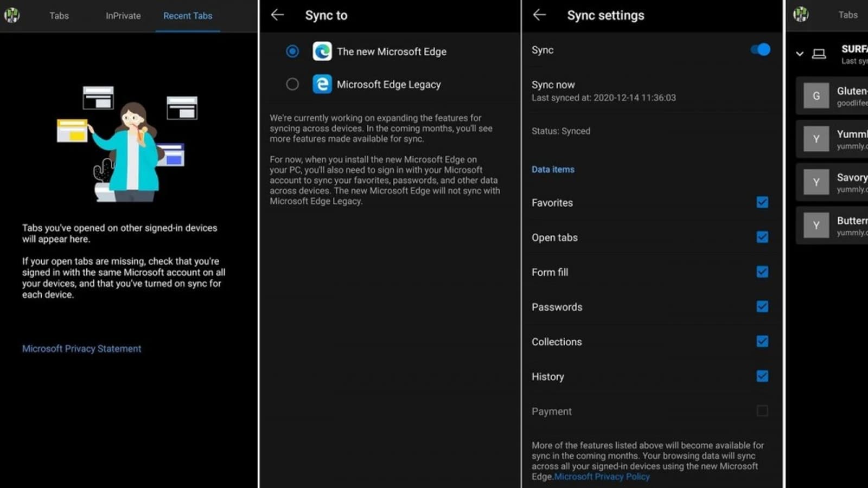Click the disabled Payment checkbox
Screen dimensions: 868x488
click(762, 411)
